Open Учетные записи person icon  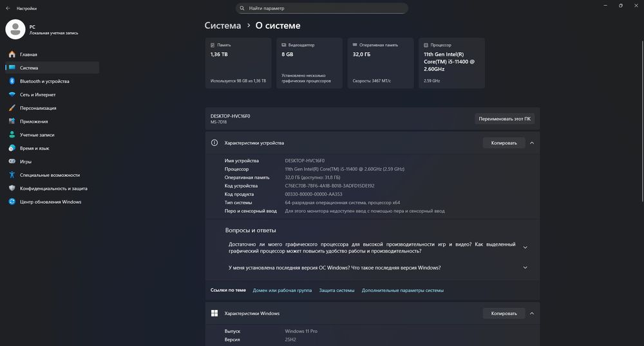click(12, 135)
